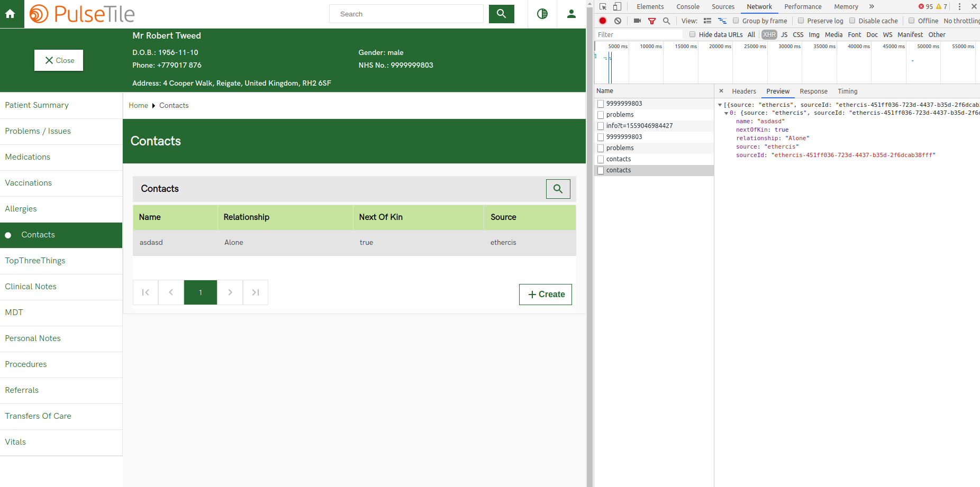The image size is (980, 487).
Task: Collapse object 0 in JSON preview
Action: coord(726,113)
